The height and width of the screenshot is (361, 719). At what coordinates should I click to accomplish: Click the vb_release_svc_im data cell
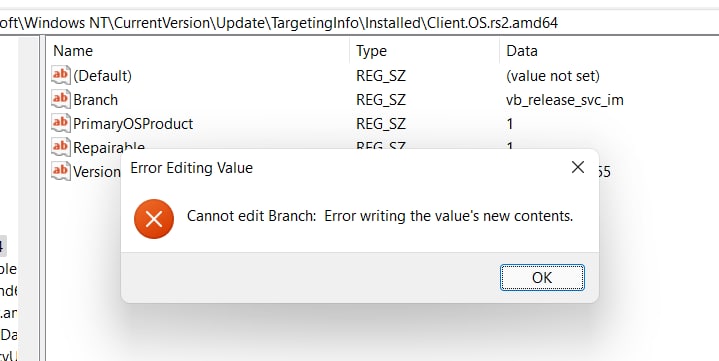[564, 100]
